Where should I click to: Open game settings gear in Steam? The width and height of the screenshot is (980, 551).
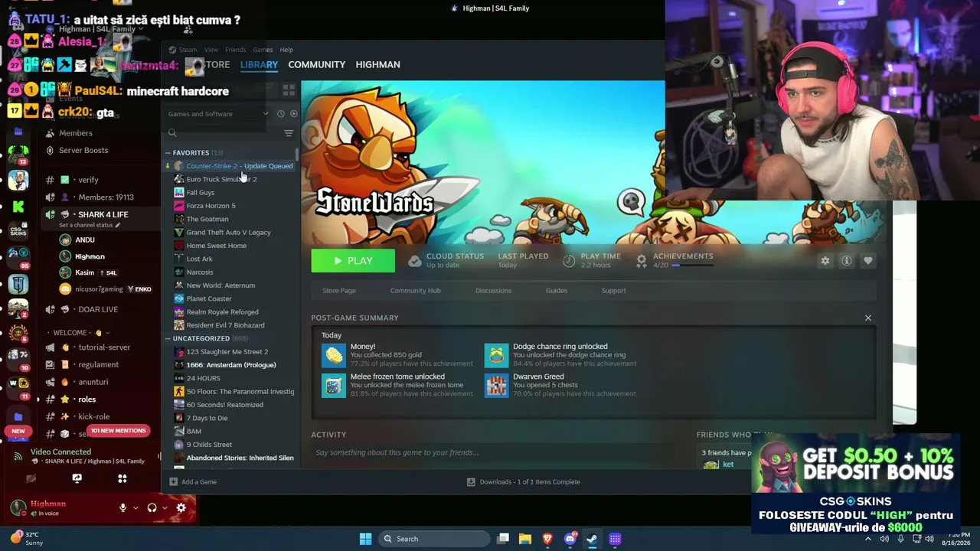tap(825, 261)
